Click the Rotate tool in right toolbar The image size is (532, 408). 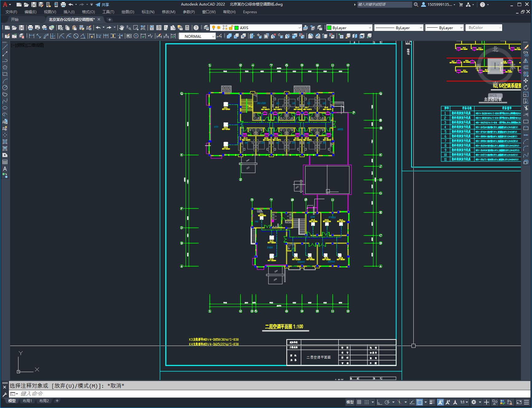point(526,88)
